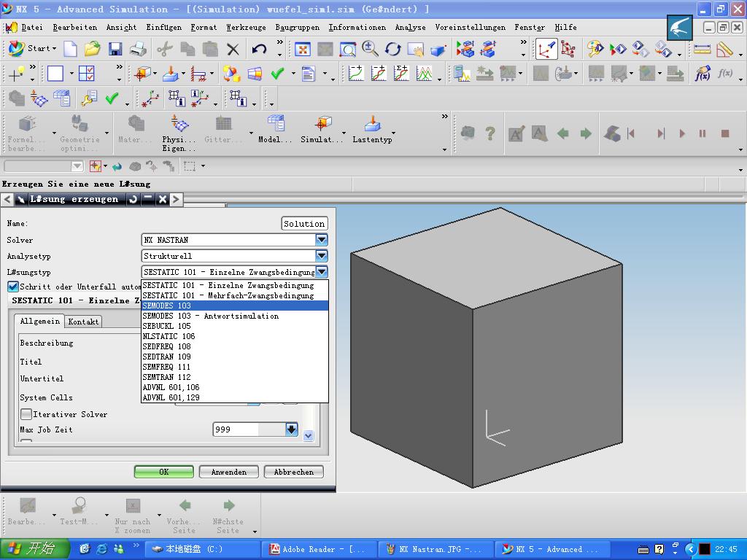
Task: Choose NLSTATIC 106 solution type
Action: click(235, 336)
